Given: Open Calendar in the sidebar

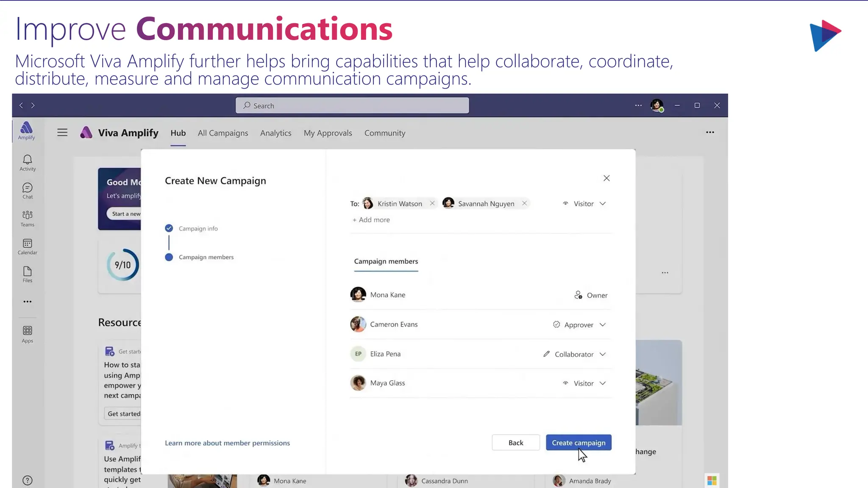Looking at the screenshot, I should pos(28,247).
